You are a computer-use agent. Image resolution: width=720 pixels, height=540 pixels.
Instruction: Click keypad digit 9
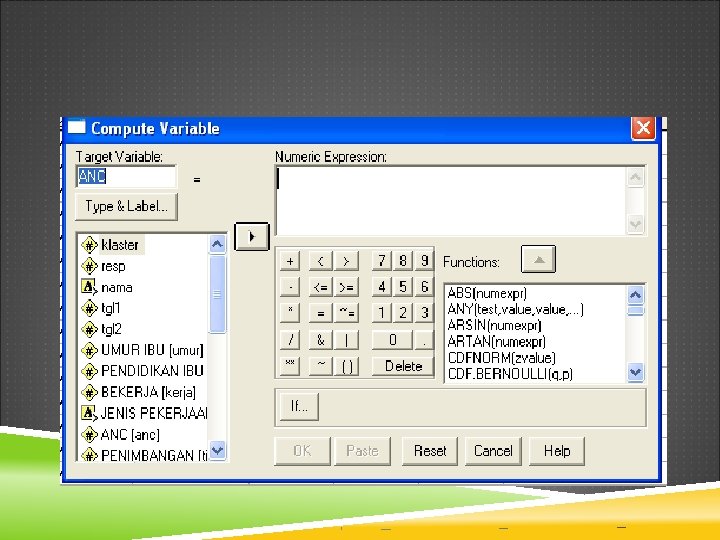pyautogui.click(x=424, y=261)
